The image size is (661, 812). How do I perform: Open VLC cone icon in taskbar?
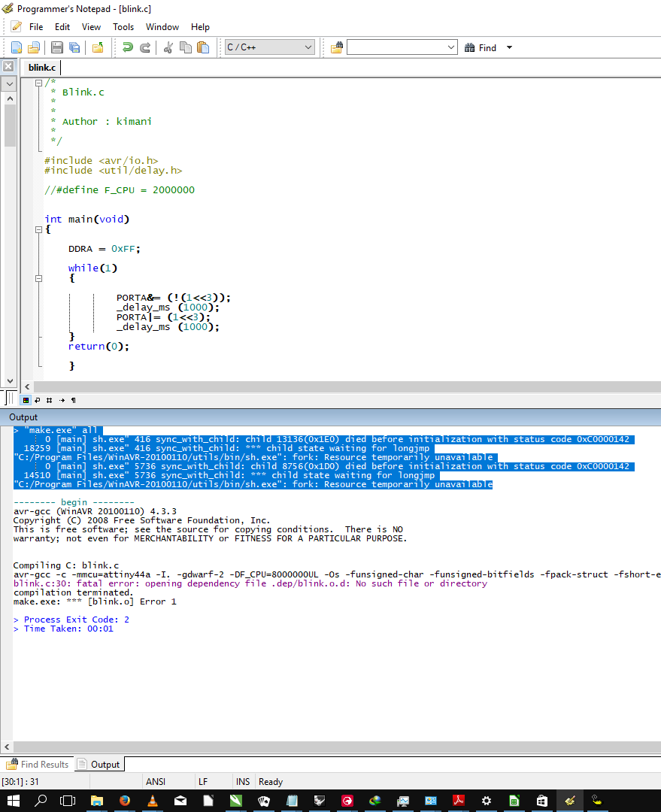153,801
